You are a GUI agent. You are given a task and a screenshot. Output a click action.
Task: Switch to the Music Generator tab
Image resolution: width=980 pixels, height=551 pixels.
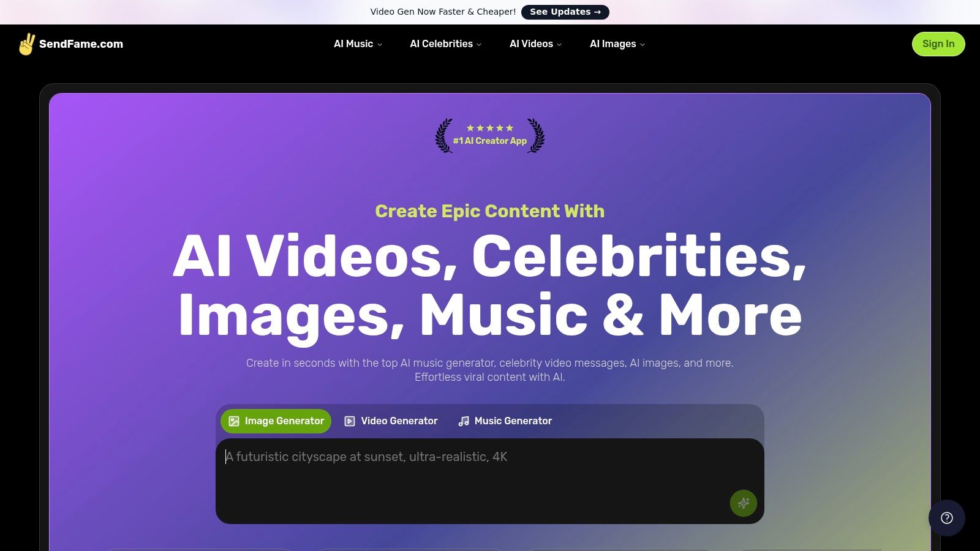click(505, 421)
